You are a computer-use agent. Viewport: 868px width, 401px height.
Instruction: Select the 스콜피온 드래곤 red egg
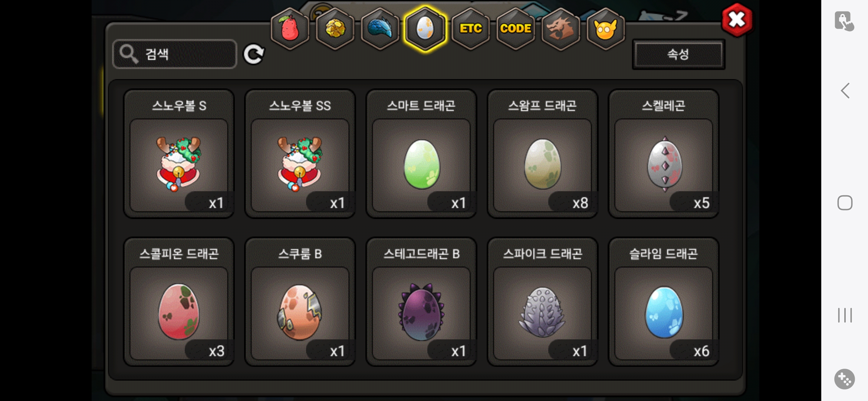pyautogui.click(x=179, y=302)
